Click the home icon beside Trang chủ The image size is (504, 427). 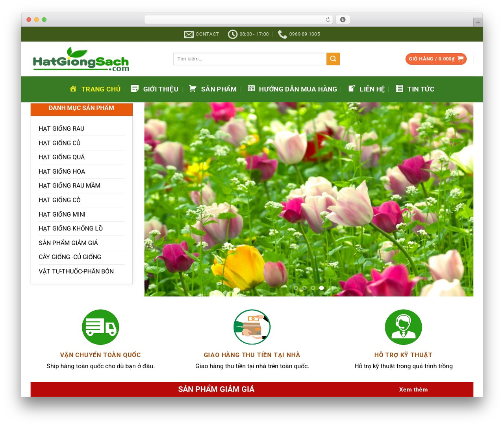73,89
